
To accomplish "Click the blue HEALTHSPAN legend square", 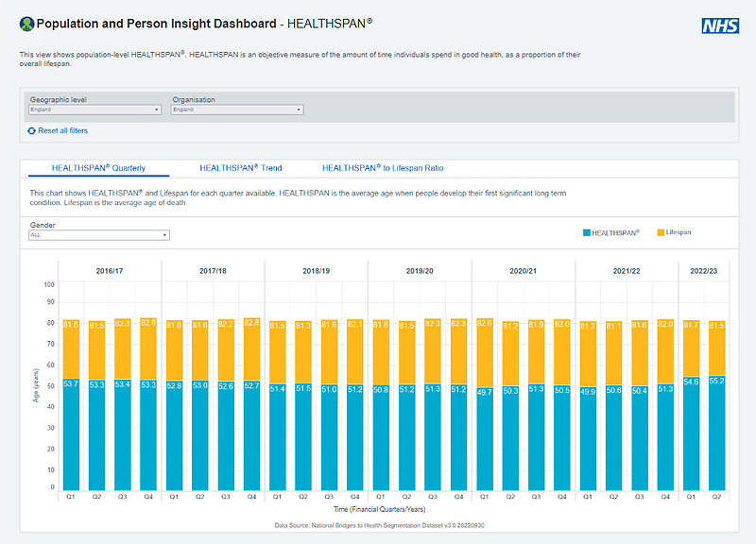I will pyautogui.click(x=586, y=232).
